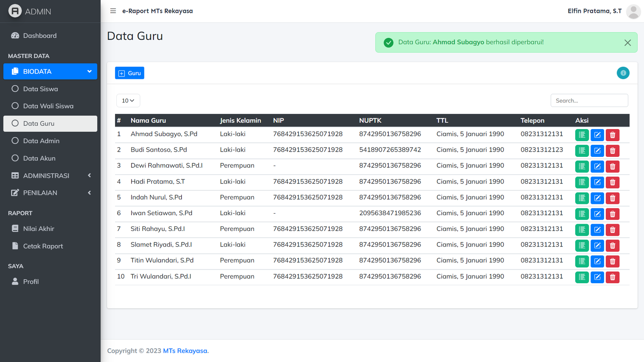The height and width of the screenshot is (362, 644).
Task: Go to Data Siswa page
Action: click(40, 89)
